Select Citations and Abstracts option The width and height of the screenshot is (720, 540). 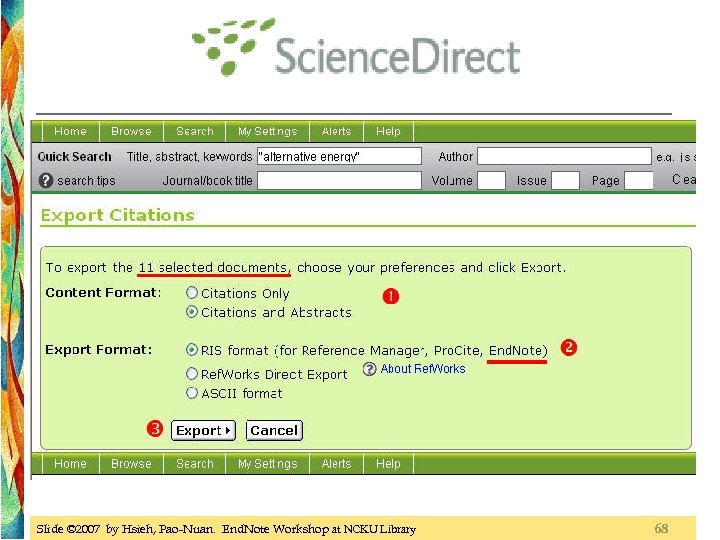tap(191, 312)
